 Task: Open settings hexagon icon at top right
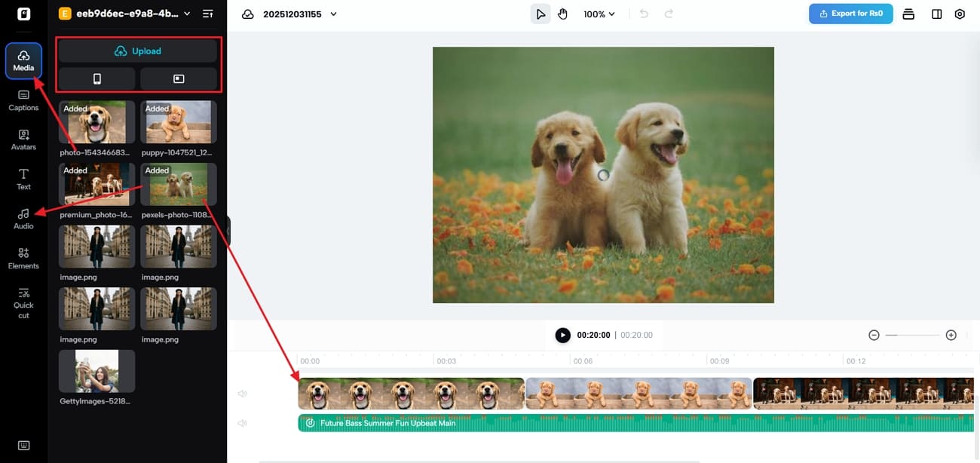point(960,14)
